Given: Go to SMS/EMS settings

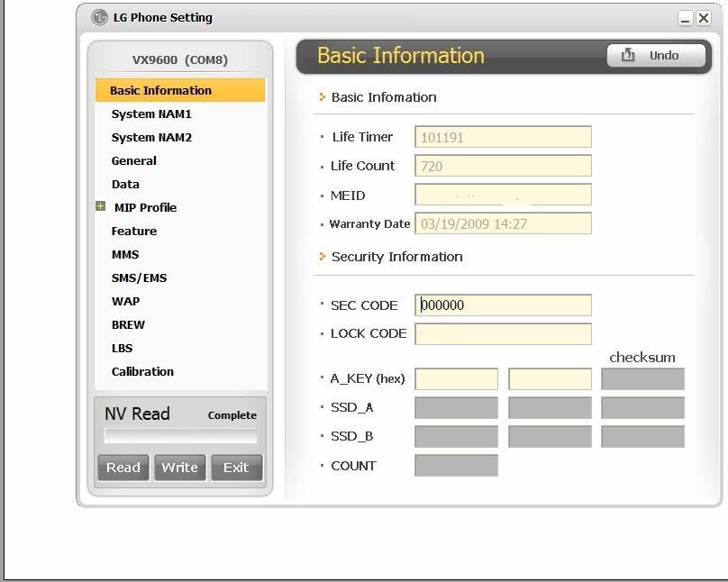Looking at the screenshot, I should click(x=139, y=278).
